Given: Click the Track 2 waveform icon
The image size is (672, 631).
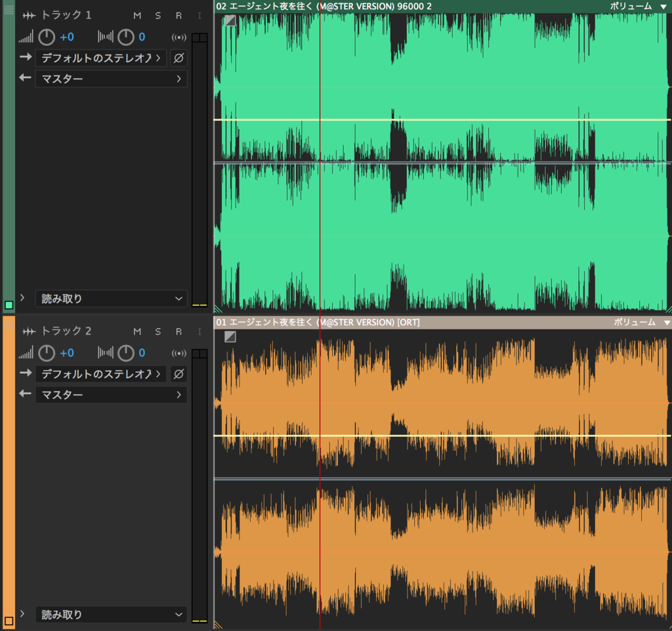Looking at the screenshot, I should [29, 331].
